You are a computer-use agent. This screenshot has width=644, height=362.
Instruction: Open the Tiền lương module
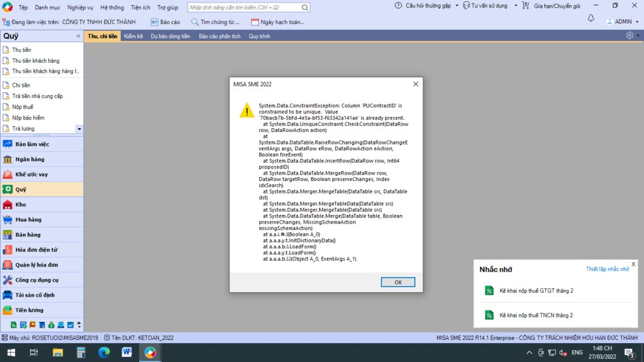click(x=42, y=310)
